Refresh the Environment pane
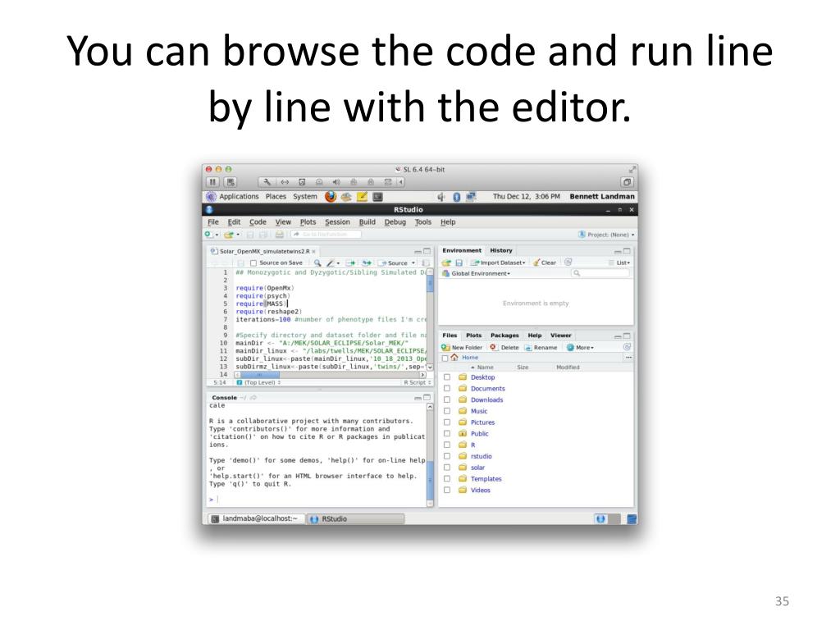Viewport: 840px width, 630px height. coord(568,262)
